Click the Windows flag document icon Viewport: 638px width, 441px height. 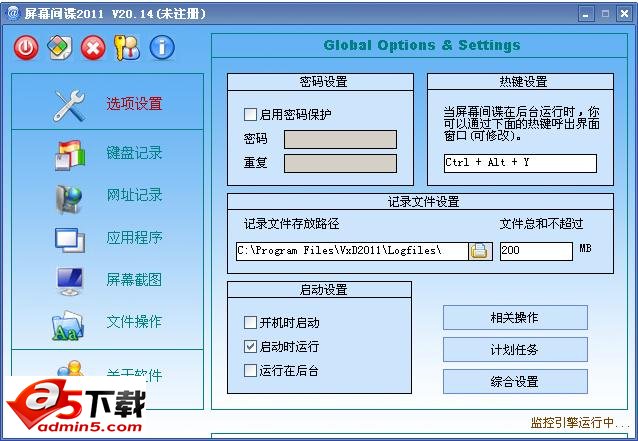point(60,48)
